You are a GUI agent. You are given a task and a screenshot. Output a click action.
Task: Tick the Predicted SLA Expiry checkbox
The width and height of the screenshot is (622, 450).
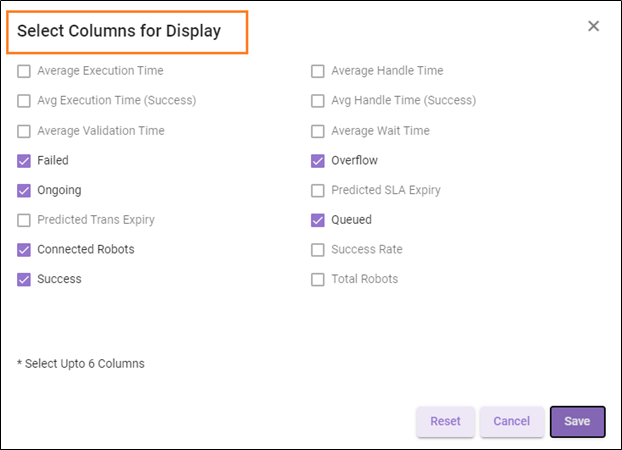click(318, 190)
